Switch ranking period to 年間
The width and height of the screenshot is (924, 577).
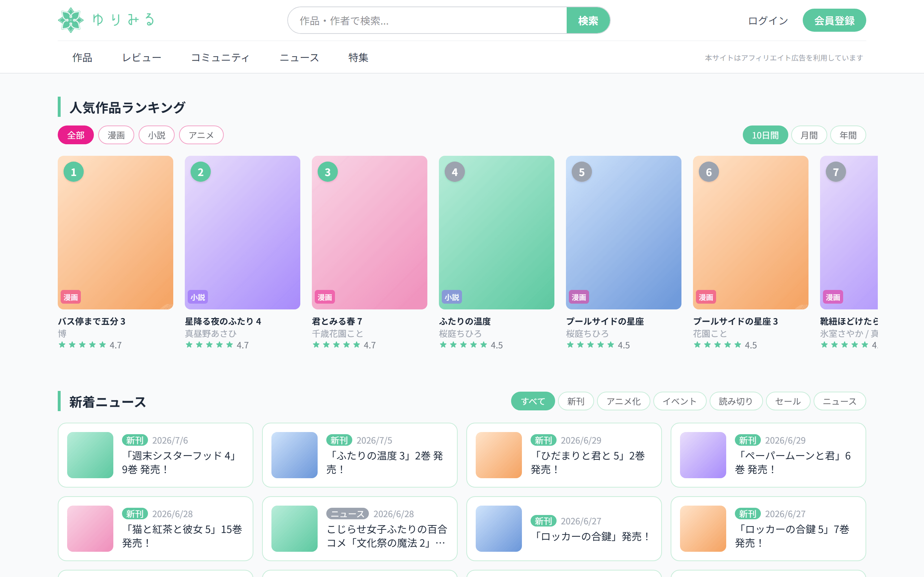(x=847, y=135)
